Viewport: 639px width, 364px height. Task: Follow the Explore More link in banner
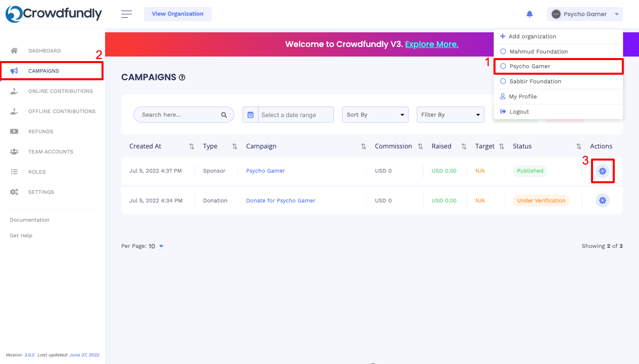pos(432,44)
